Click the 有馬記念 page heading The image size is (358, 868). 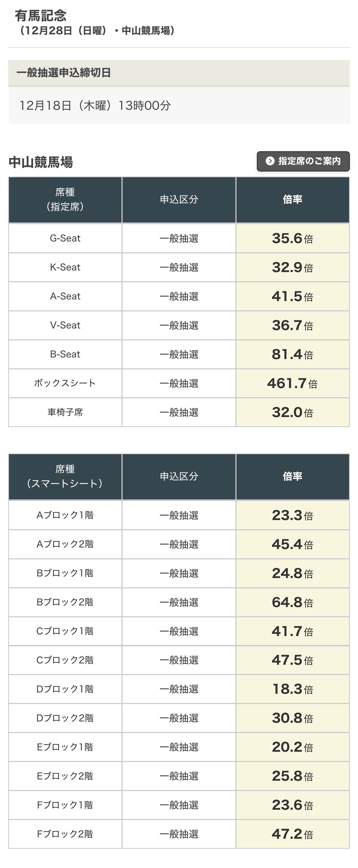[41, 15]
